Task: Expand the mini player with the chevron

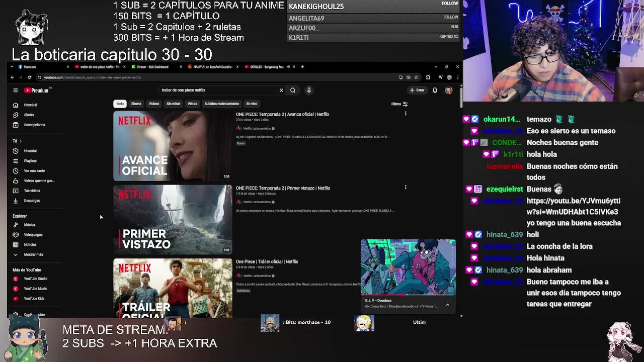Action: tap(447, 305)
